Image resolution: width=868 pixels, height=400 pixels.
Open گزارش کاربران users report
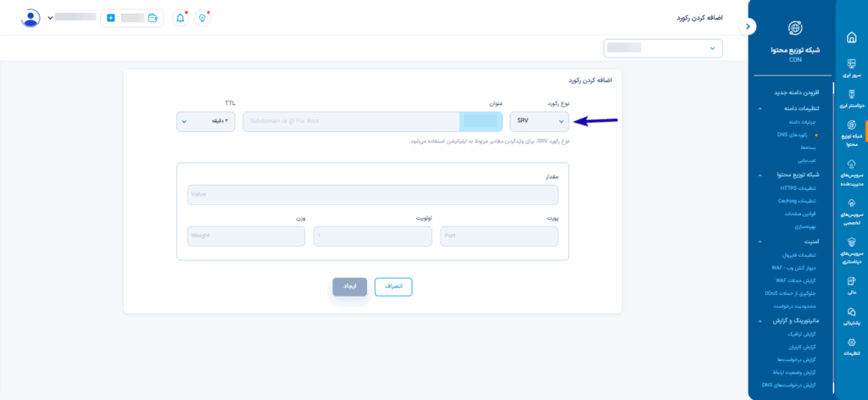[804, 347]
